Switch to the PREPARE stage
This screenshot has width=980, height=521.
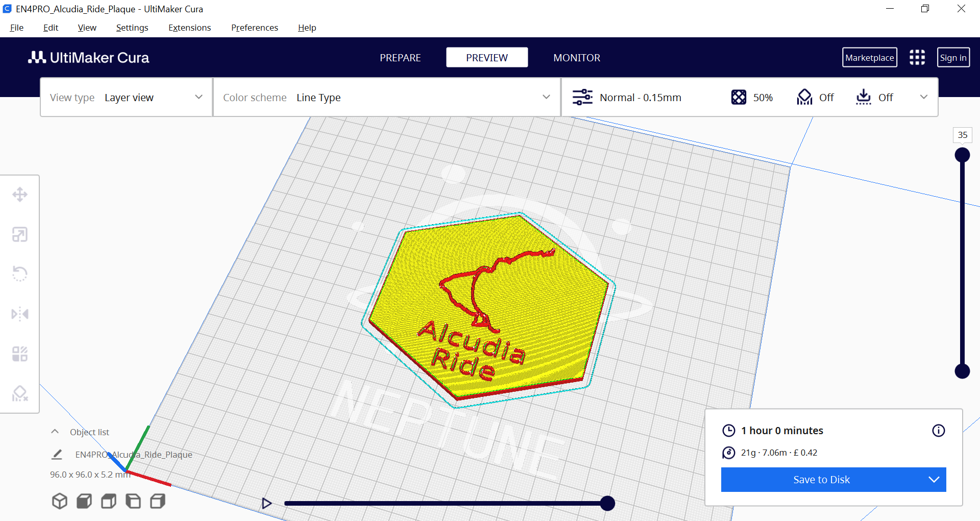coord(400,58)
